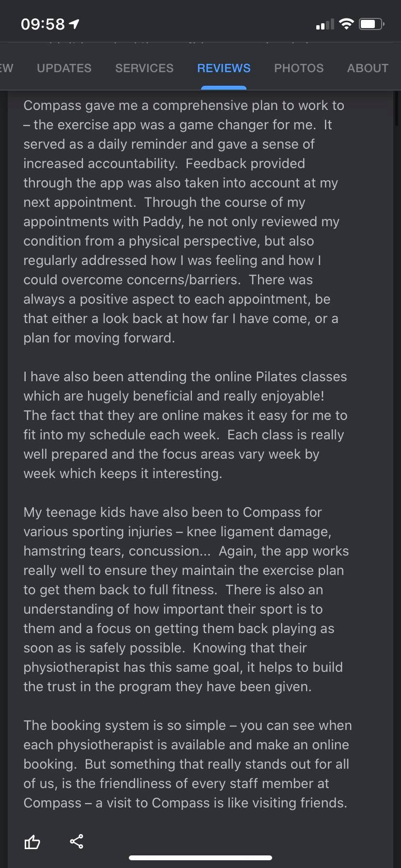The height and width of the screenshot is (868, 401).
Task: Tap the share icon below the review
Action: [77, 841]
